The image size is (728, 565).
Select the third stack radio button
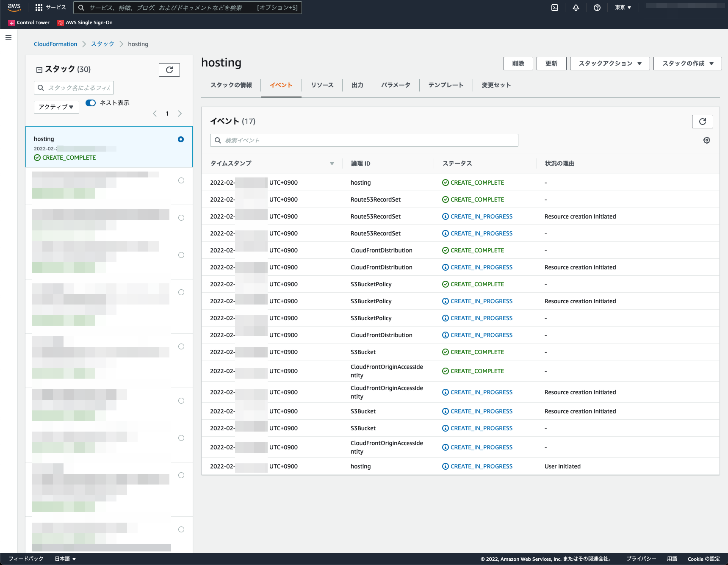click(181, 218)
